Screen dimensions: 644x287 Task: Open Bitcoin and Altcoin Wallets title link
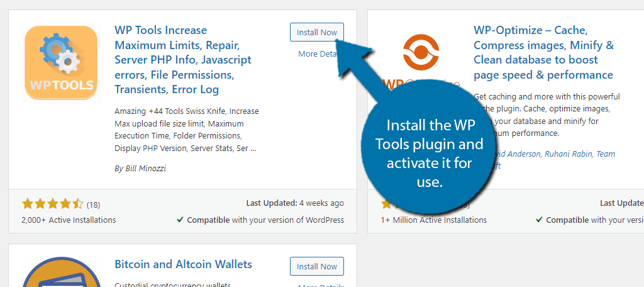point(183,264)
